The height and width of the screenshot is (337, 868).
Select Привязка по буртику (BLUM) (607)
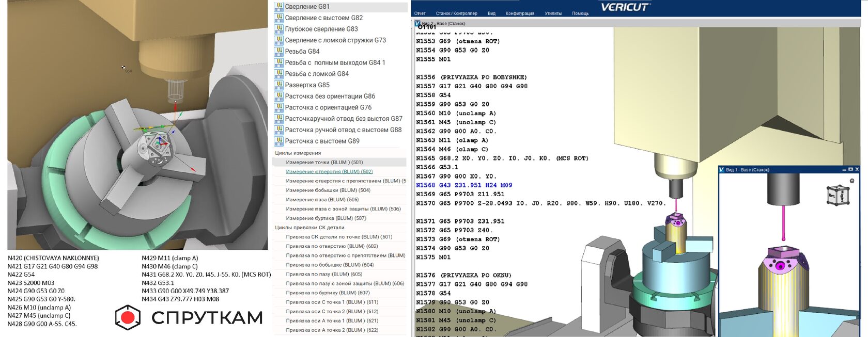[x=328, y=293]
